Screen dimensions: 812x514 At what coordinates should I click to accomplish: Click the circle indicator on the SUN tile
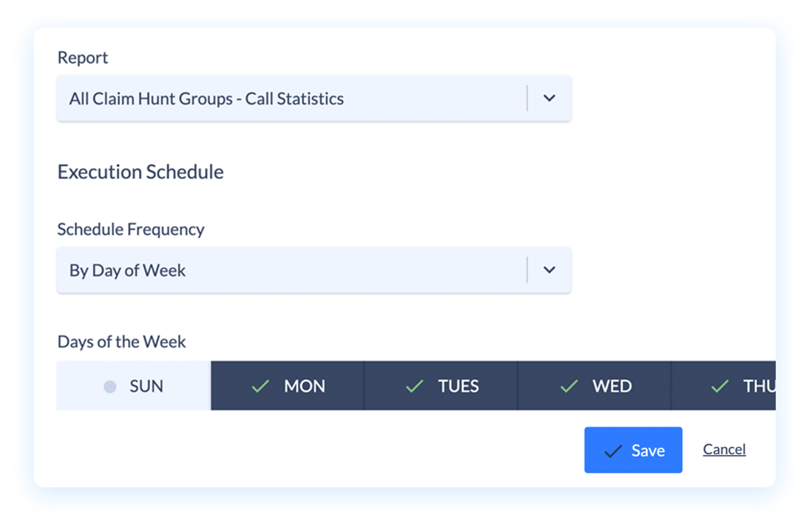pyautogui.click(x=110, y=386)
